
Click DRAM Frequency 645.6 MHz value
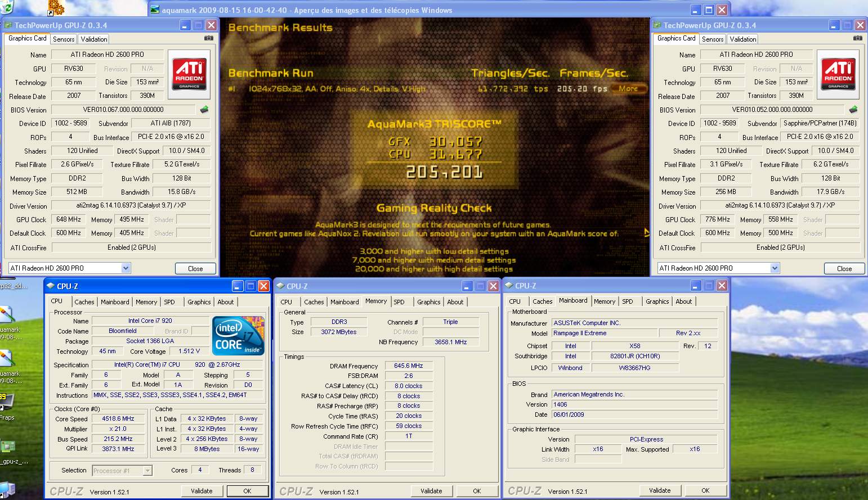[x=409, y=366]
